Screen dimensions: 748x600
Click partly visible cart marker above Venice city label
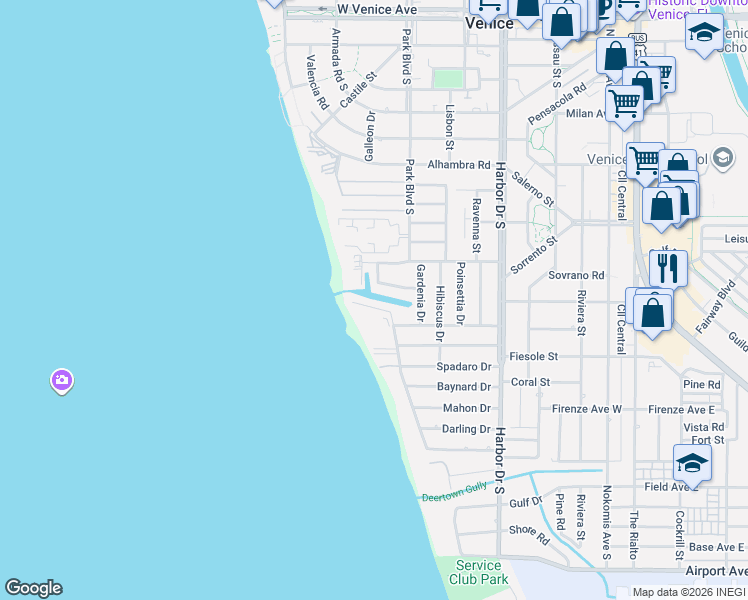[488, 10]
